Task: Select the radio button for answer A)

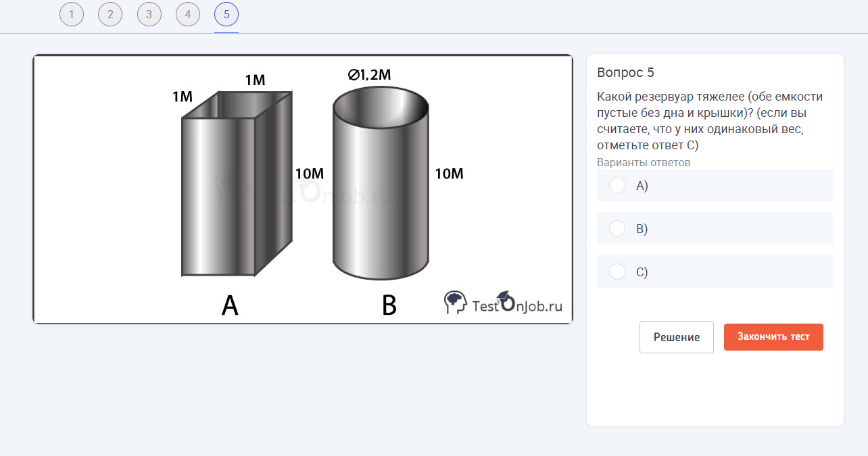Action: coord(617,185)
